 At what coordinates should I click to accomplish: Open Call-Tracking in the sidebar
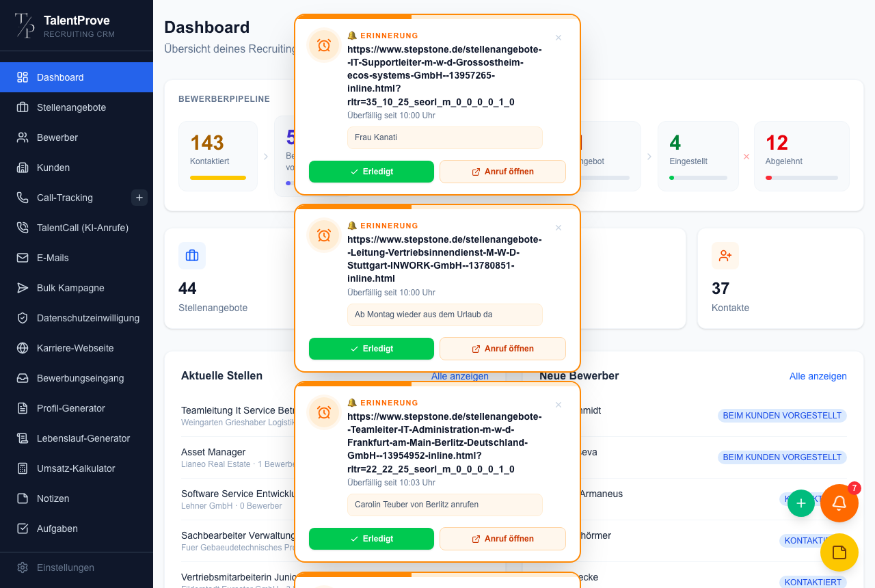(x=65, y=198)
